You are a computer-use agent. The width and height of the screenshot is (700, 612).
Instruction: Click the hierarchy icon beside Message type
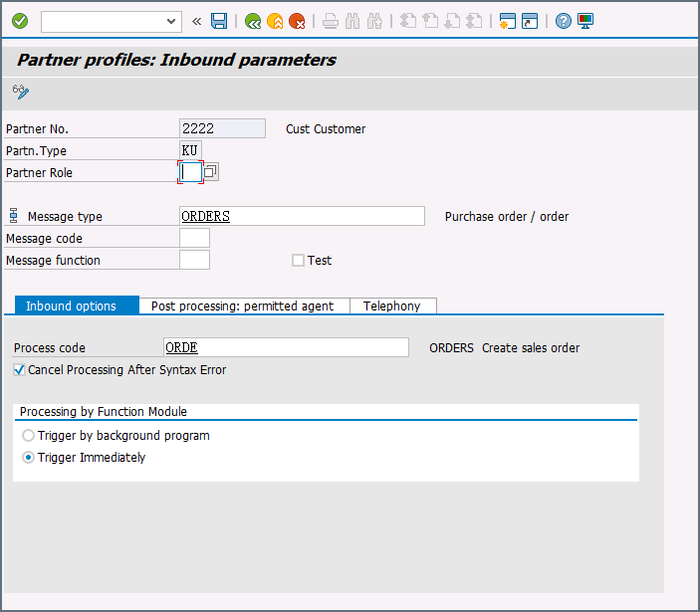coord(13,216)
